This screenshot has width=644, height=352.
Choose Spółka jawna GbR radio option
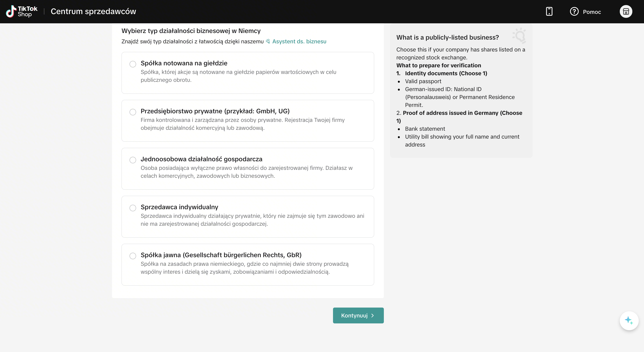133,256
